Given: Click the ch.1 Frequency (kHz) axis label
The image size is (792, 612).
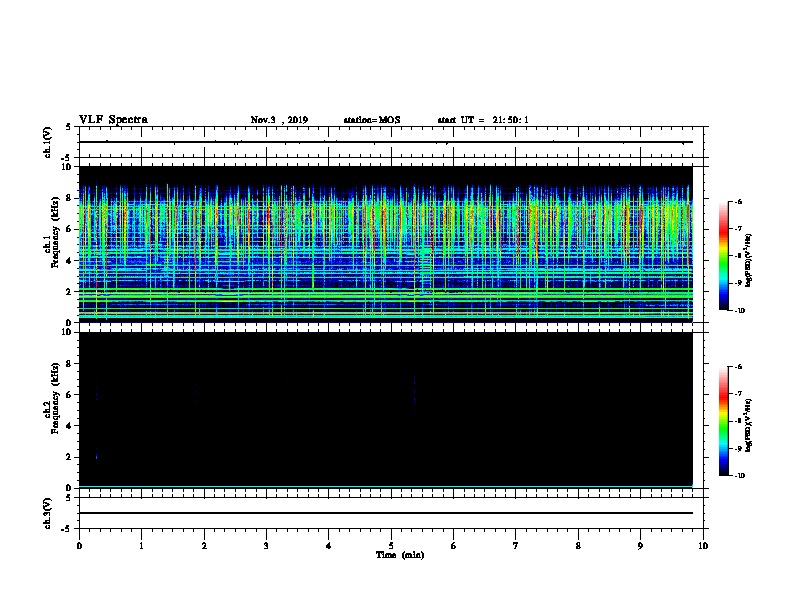Looking at the screenshot, I should (53, 232).
